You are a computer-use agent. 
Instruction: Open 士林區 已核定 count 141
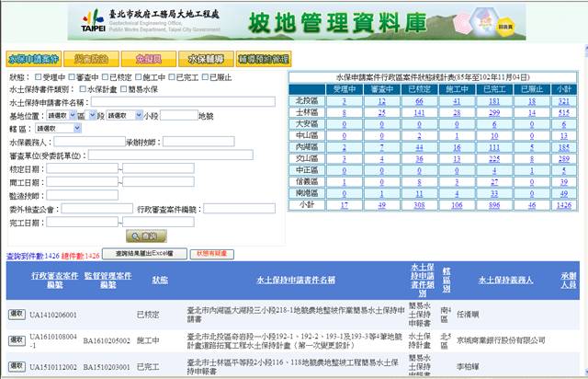pyautogui.click(x=419, y=112)
